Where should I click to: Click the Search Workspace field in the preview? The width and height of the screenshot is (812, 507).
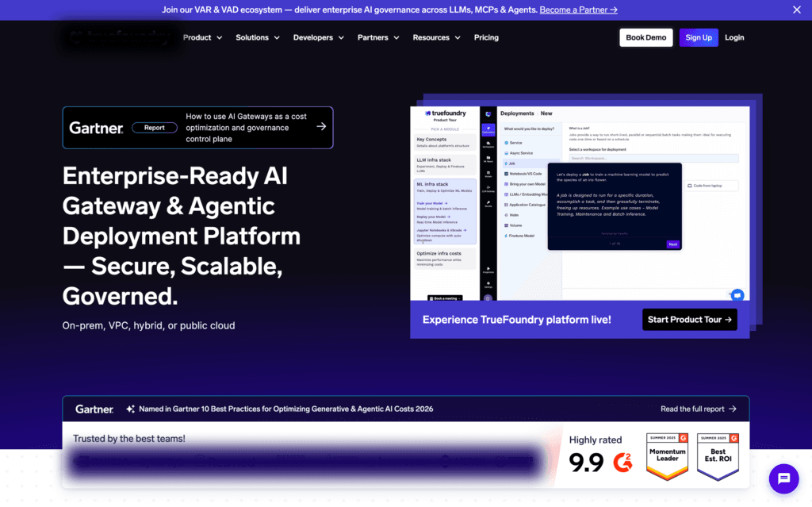click(x=653, y=158)
